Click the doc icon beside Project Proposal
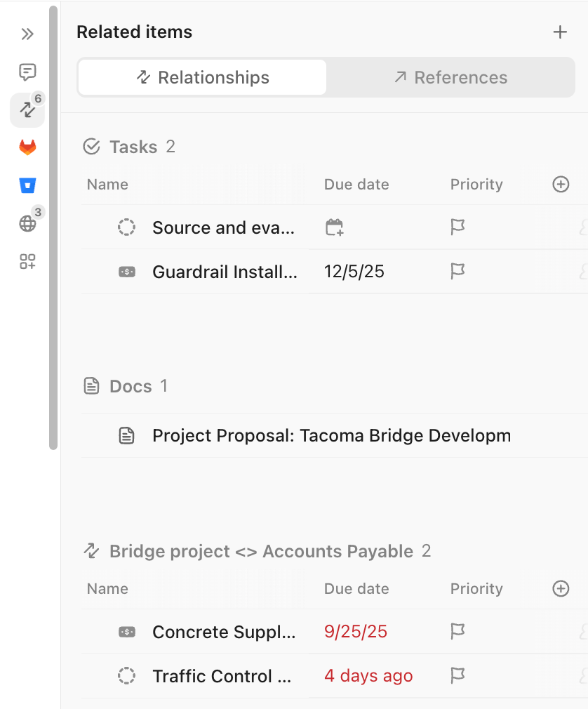 click(x=127, y=435)
